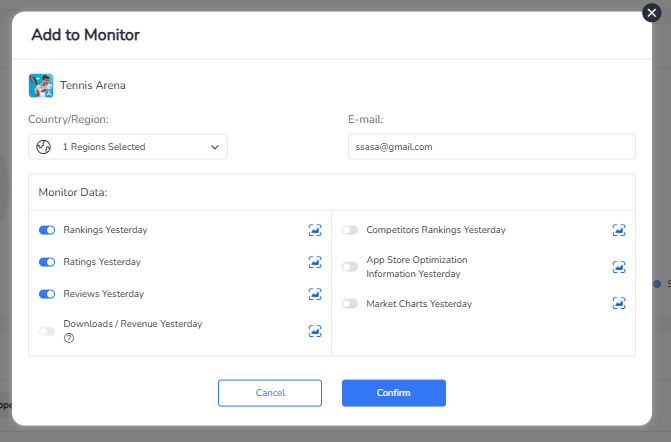Image resolution: width=671 pixels, height=442 pixels.
Task: Click the Tennis Arena app icon
Action: pos(41,85)
